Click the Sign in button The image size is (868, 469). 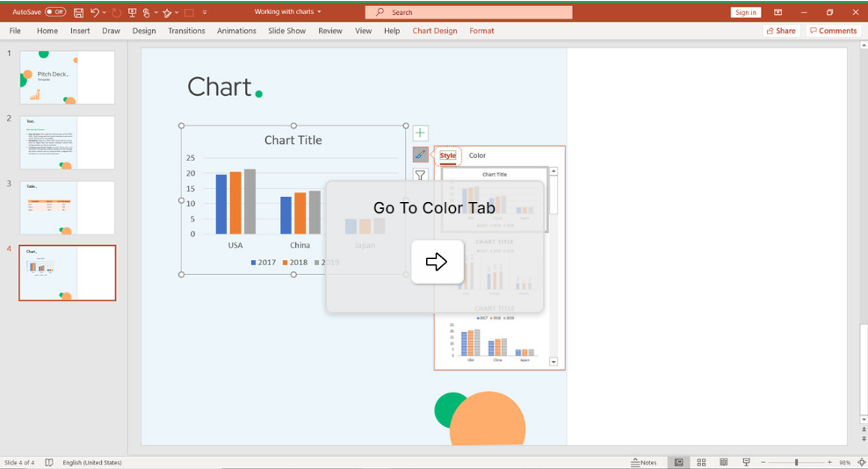(745, 12)
